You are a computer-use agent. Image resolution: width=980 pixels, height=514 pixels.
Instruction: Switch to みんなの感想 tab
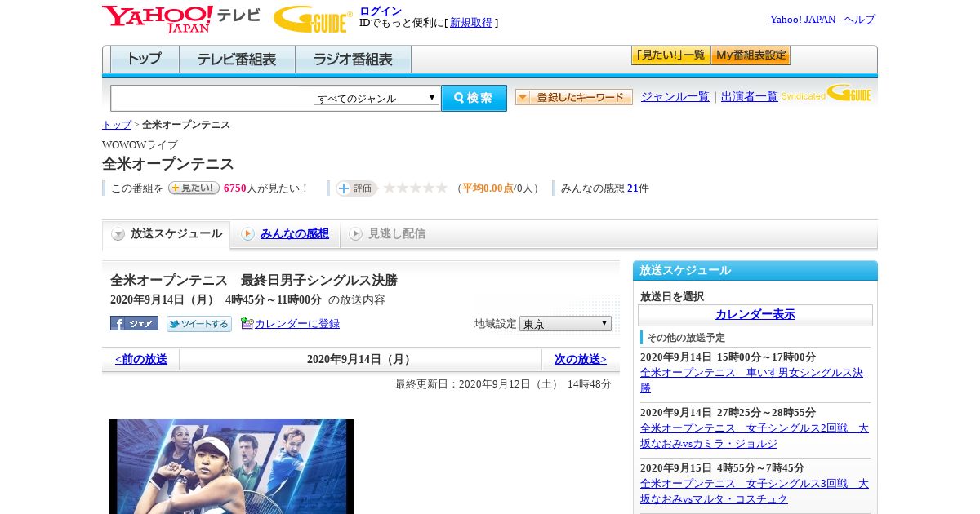286,234
